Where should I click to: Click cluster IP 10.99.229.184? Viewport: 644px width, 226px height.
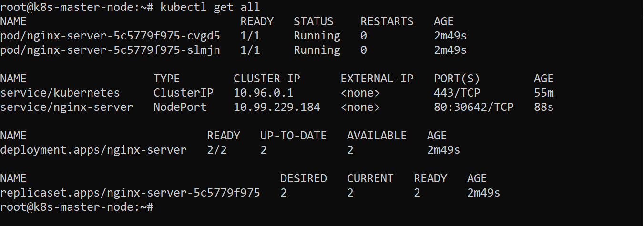pos(277,107)
